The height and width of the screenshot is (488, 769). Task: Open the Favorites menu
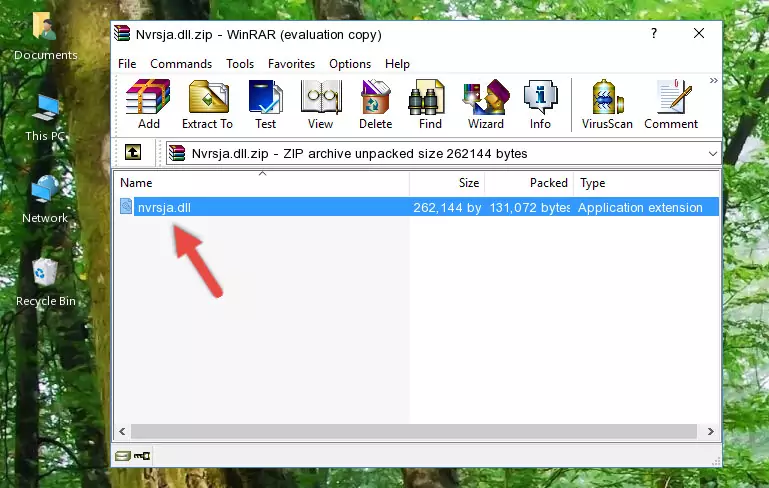[291, 64]
